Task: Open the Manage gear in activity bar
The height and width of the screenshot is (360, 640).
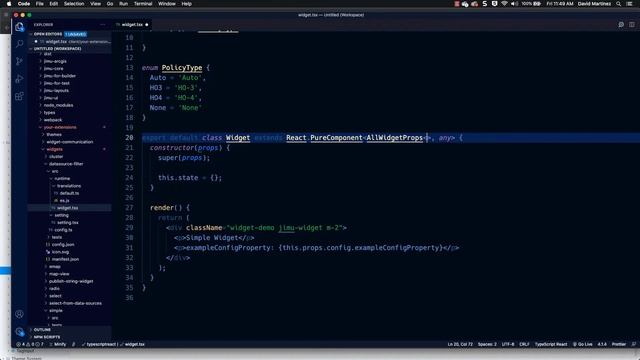Action: [x=19, y=331]
